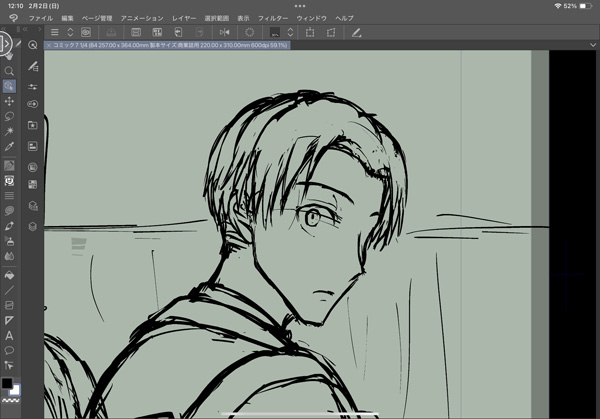Image resolution: width=600 pixels, height=419 pixels.
Task: Expand the panel chevron at canvas top right
Action: pyautogui.click(x=566, y=45)
